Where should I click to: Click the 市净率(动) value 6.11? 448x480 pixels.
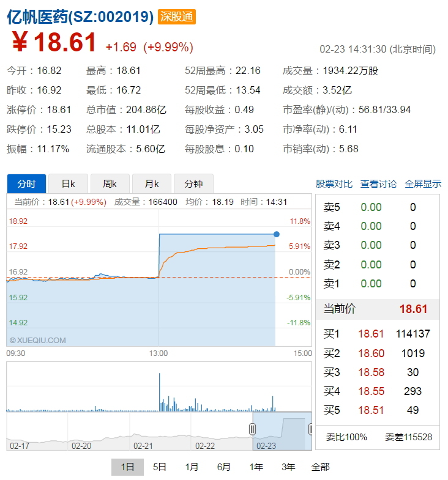coord(348,129)
